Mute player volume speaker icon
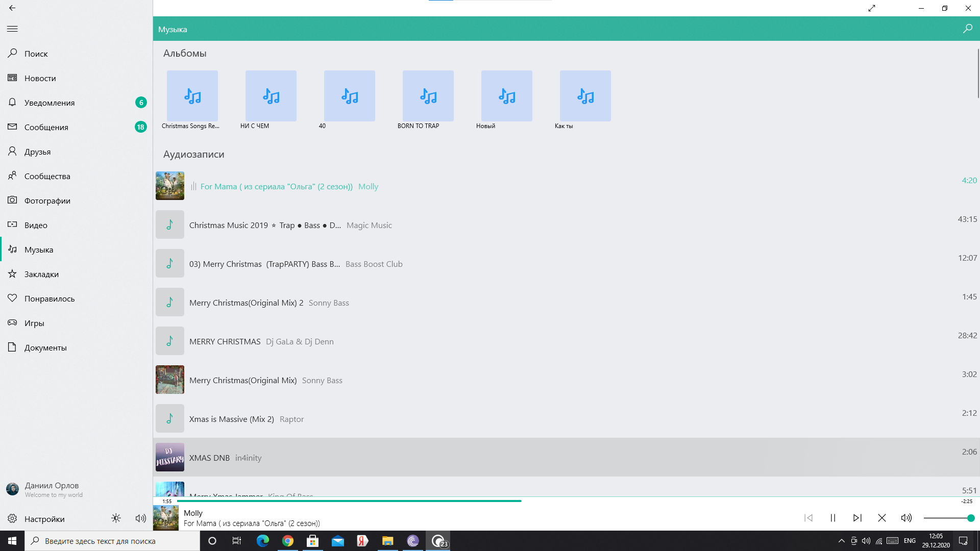980x551 pixels. coord(906,518)
